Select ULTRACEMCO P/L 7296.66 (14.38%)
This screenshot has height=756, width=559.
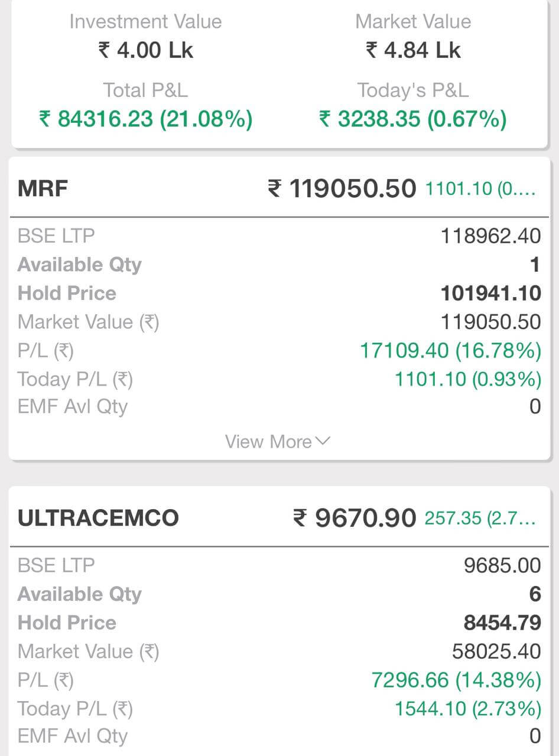click(x=456, y=680)
